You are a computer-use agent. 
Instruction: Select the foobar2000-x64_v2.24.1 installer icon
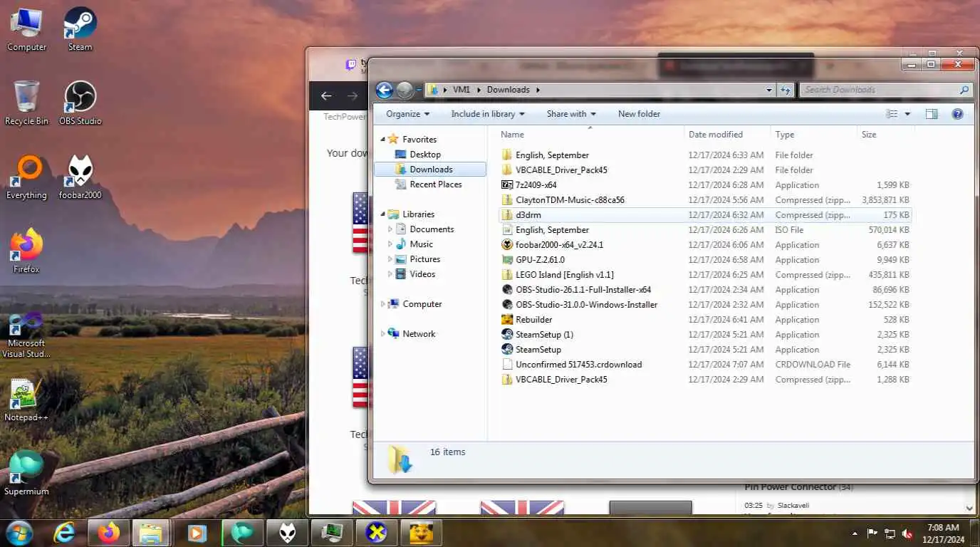pos(507,245)
